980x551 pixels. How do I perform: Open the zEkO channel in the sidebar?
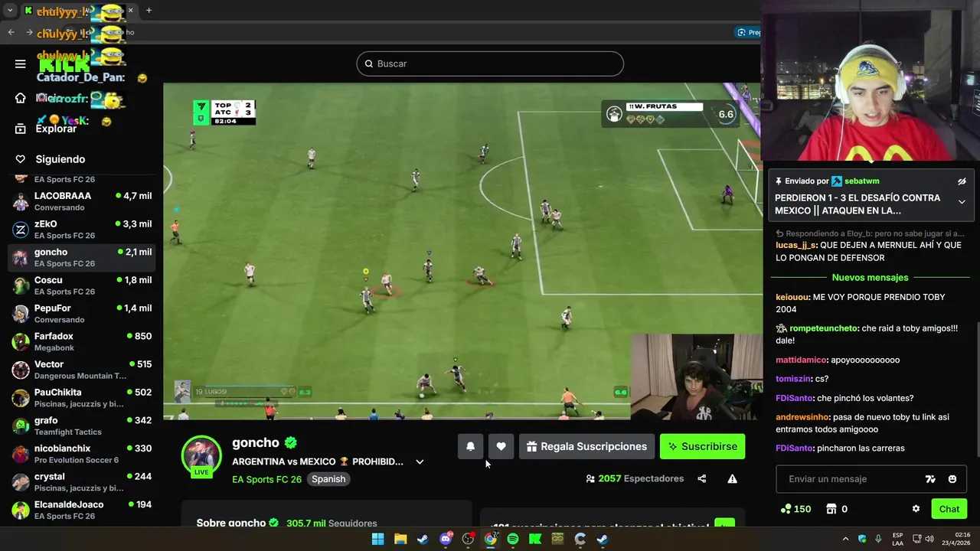[81, 230]
